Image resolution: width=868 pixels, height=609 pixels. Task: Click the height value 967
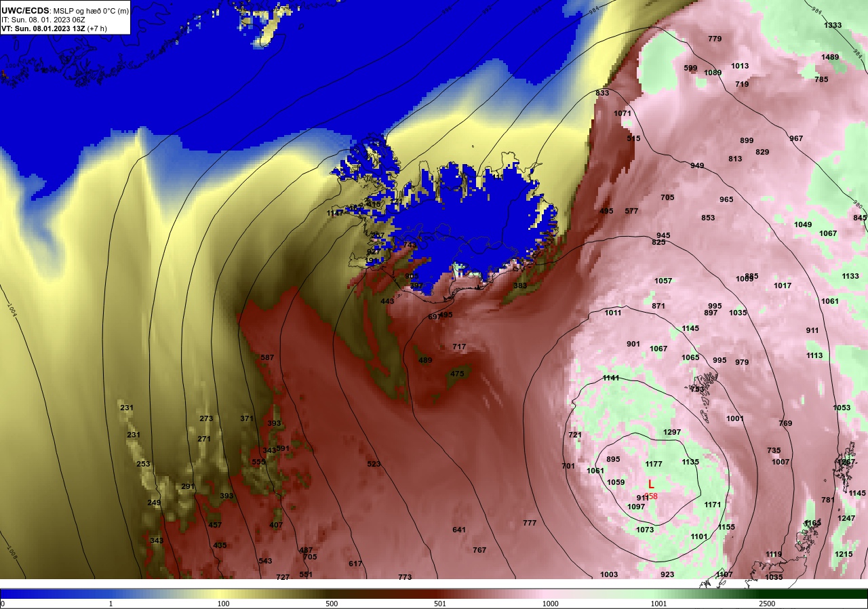[796, 138]
